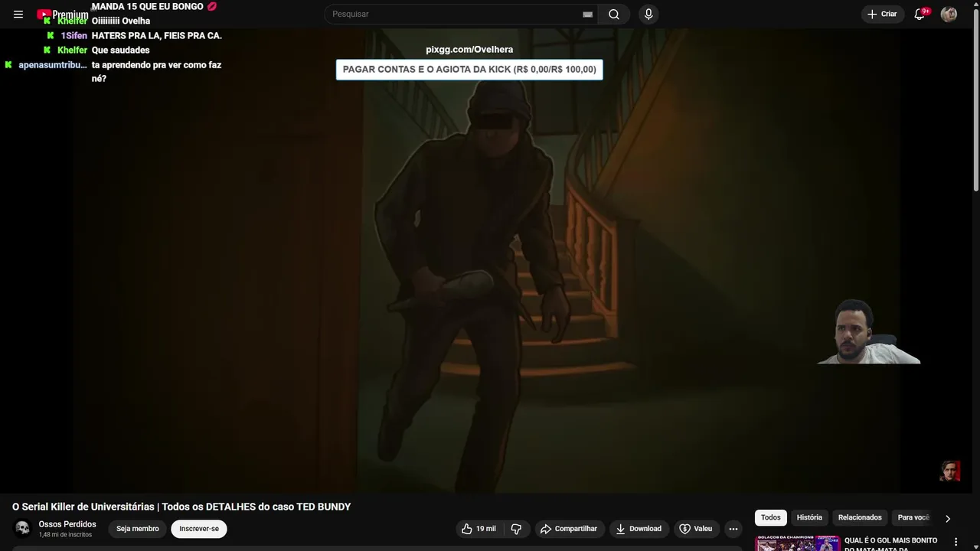Select the Todos chip
The height and width of the screenshot is (551, 980).
tap(771, 517)
